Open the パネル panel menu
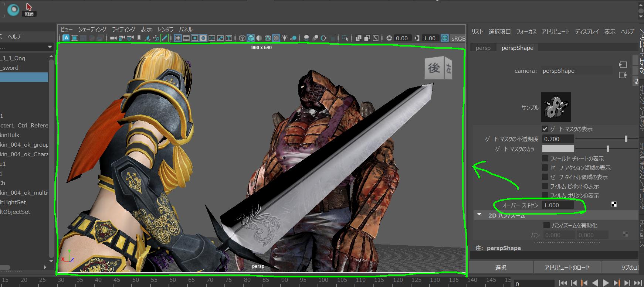644x287 pixels. (186, 29)
